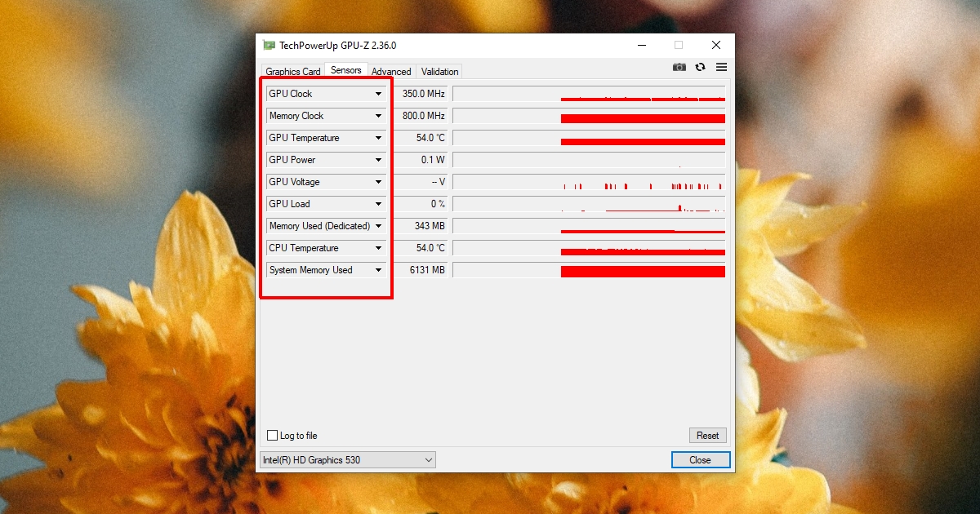Click the GPU Power history graph

coord(589,160)
